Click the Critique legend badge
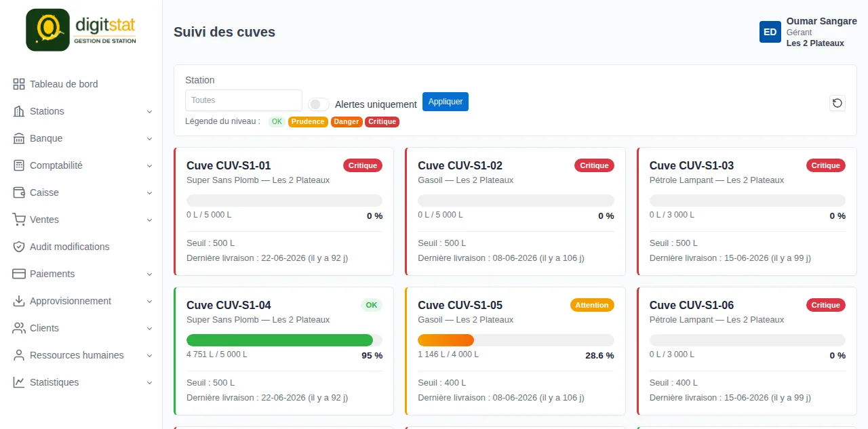The height and width of the screenshot is (429, 868). coord(382,122)
